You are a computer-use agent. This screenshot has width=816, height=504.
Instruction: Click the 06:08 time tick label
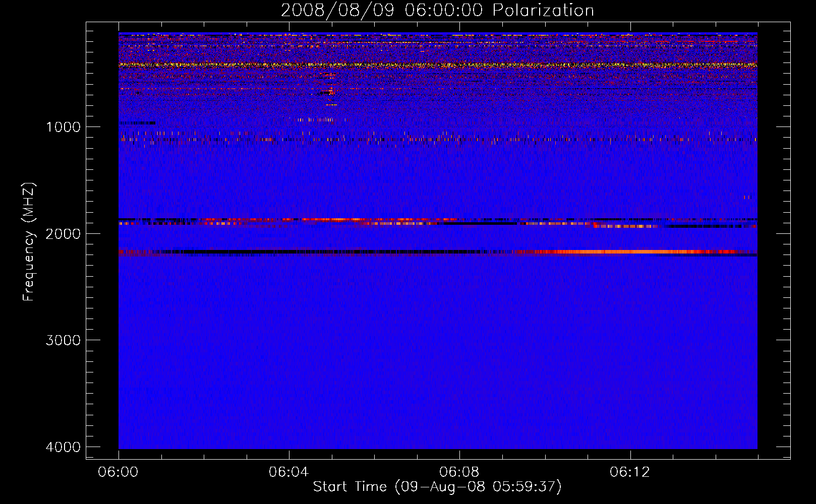(459, 472)
